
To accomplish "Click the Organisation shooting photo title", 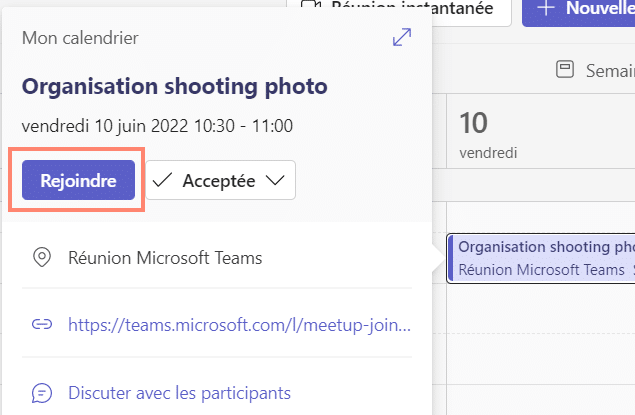I will coord(175,86).
